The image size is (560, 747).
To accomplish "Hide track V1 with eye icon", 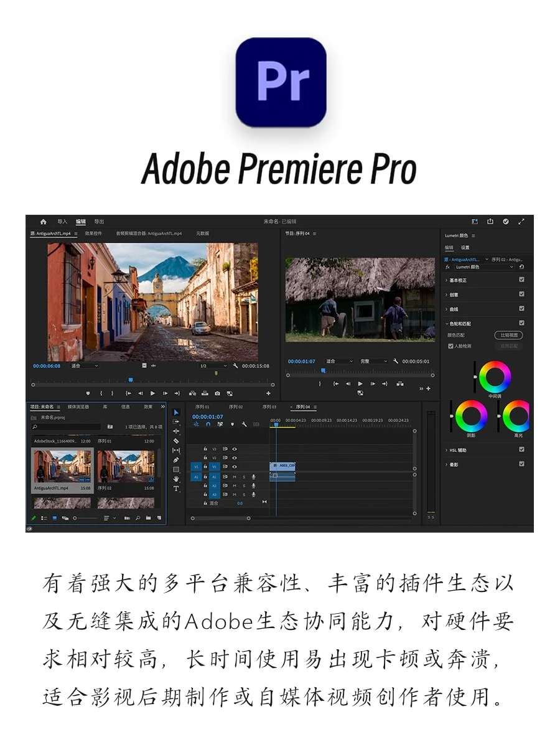I will pos(235,466).
